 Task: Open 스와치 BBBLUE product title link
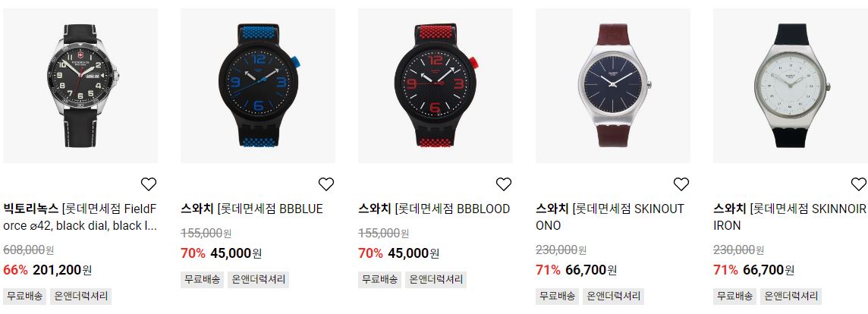pyautogui.click(x=252, y=209)
